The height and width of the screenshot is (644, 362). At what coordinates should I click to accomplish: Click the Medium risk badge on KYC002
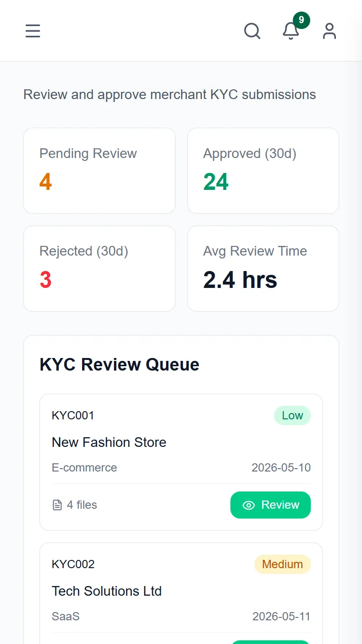282,564
